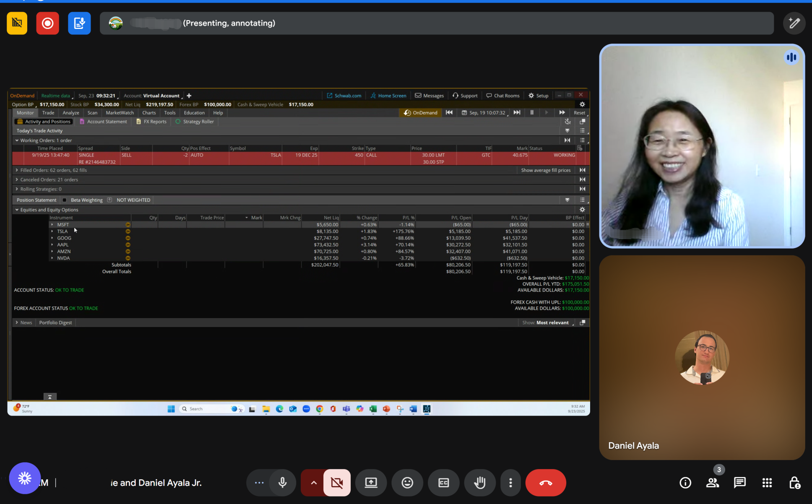Open the Gemini assistant sparkle button
Screen dimensions: 812x504
pyautogui.click(x=25, y=478)
